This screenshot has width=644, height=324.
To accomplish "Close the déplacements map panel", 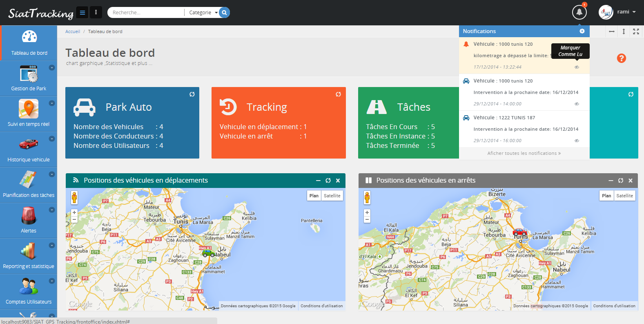I will [338, 181].
